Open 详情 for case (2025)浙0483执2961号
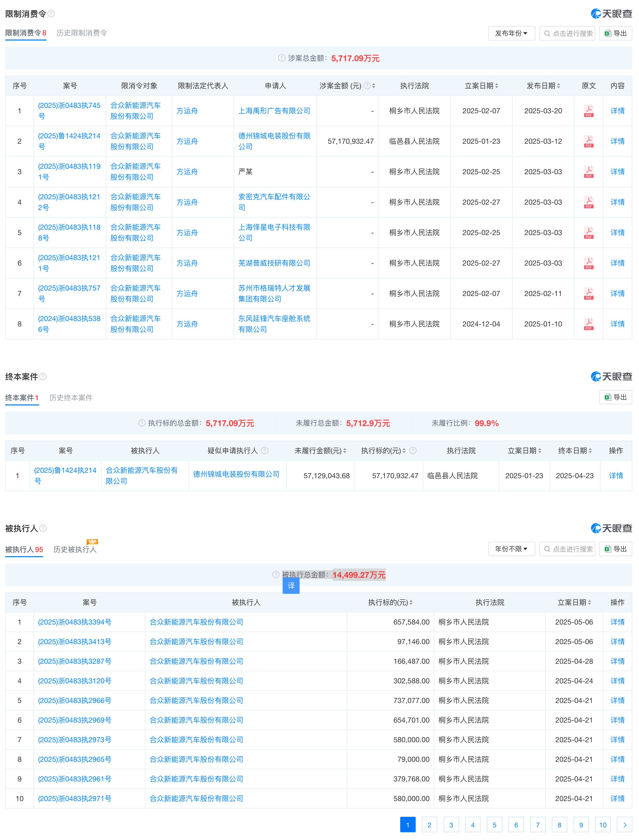The height and width of the screenshot is (840, 639). 617,779
